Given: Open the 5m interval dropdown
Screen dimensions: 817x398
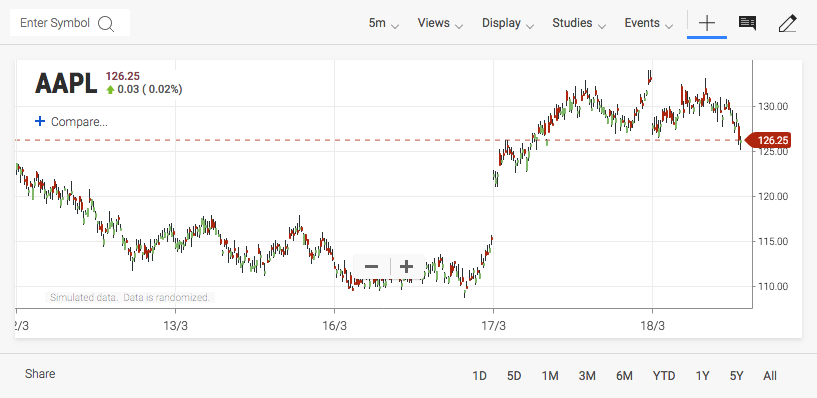Looking at the screenshot, I should (384, 23).
